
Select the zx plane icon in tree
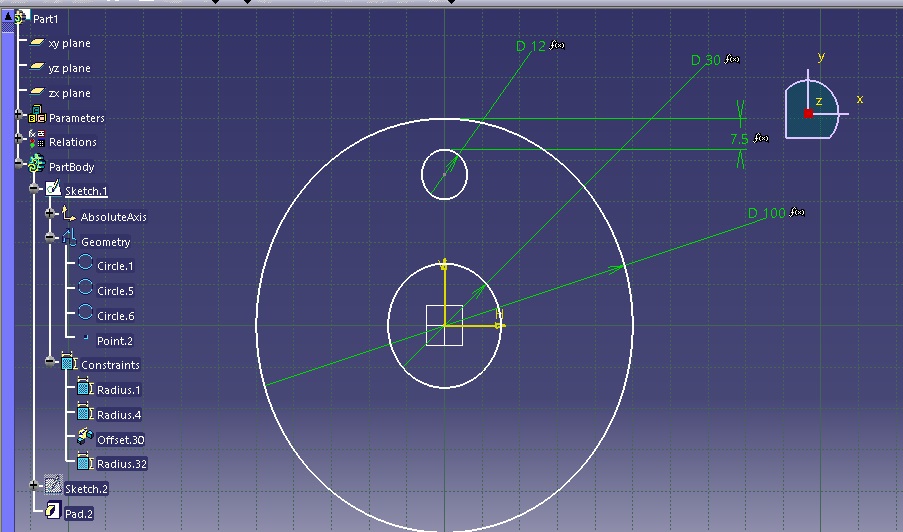pyautogui.click(x=37, y=92)
